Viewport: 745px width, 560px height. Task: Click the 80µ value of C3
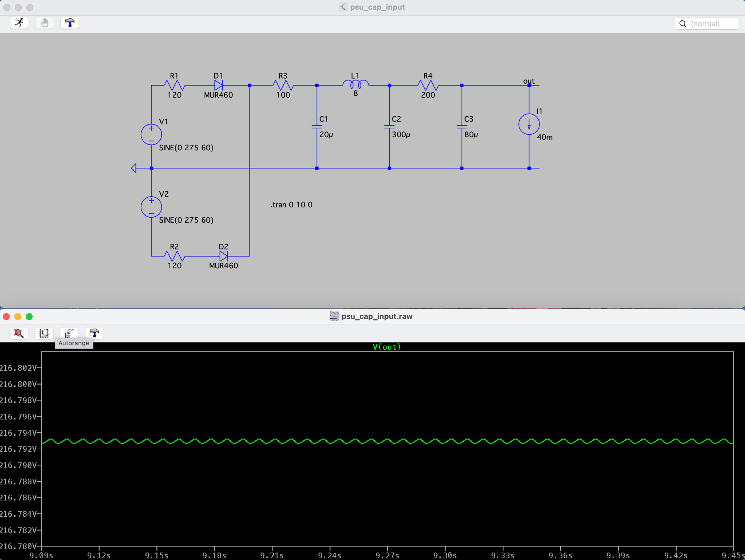pos(471,135)
